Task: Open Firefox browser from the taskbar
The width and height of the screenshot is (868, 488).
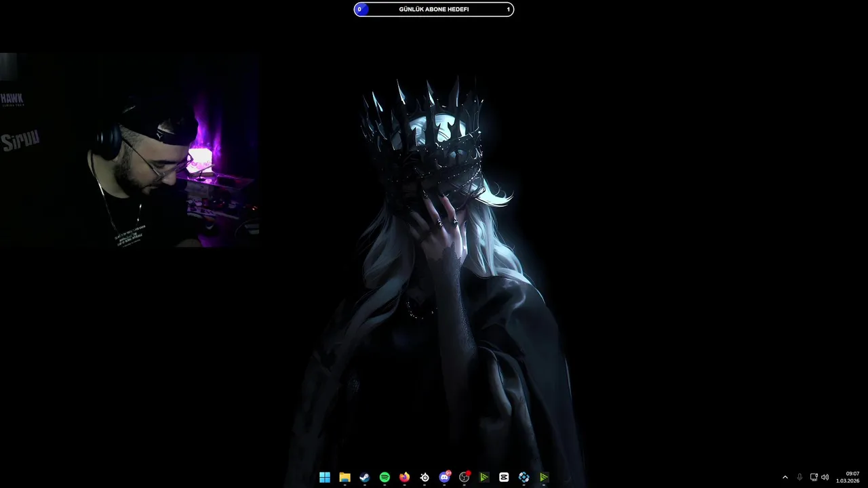Action: [405, 477]
